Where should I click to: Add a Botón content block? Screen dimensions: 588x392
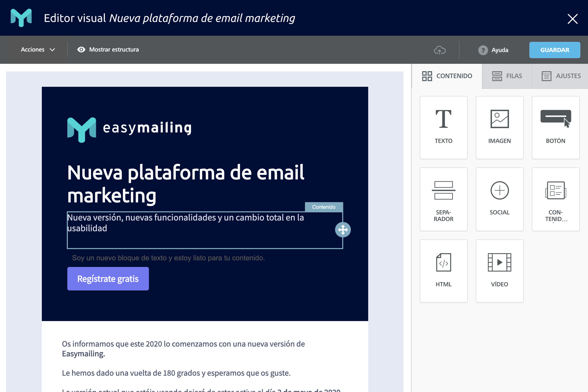[556, 127]
